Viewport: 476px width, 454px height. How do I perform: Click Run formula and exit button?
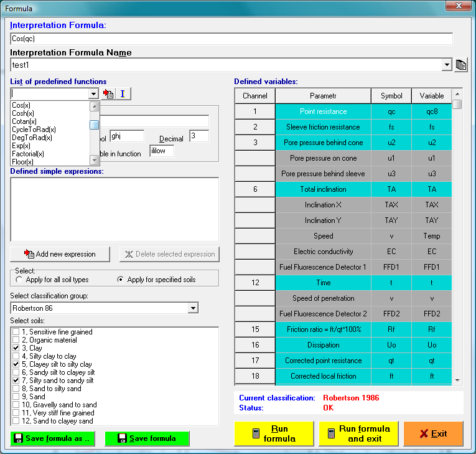358,433
